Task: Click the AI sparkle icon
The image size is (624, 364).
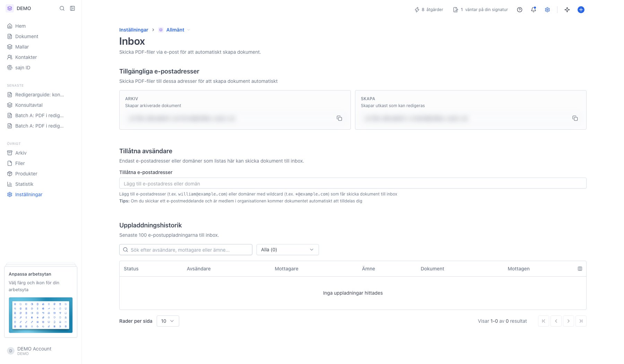Action: [x=567, y=10]
